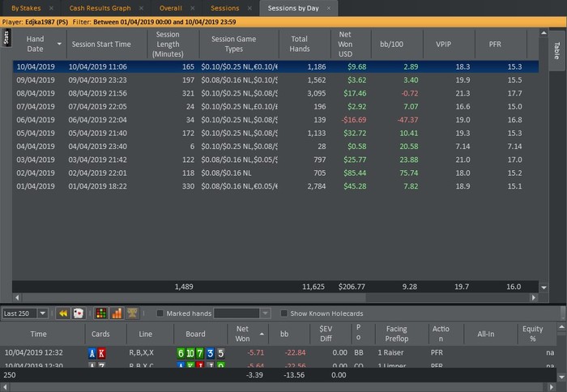The height and width of the screenshot is (392, 567).
Task: Open the colored hand-range grid icon
Action: click(x=101, y=313)
